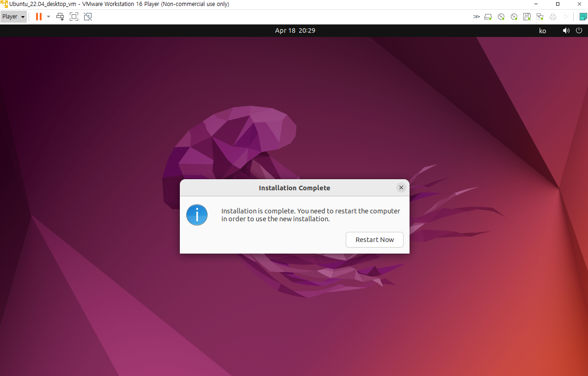Open the Ubuntu power menu icon
This screenshot has width=588, height=376.
coord(579,30)
